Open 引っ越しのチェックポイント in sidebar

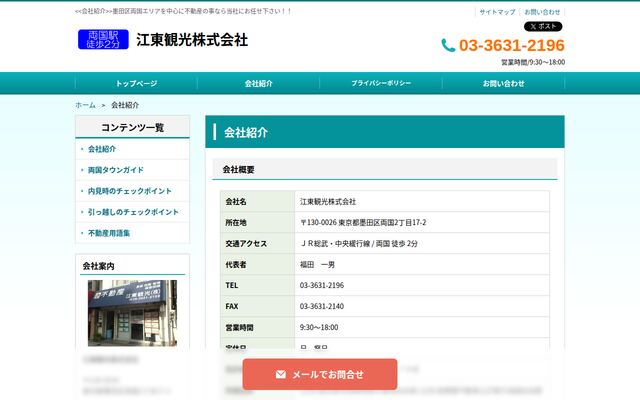[133, 212]
